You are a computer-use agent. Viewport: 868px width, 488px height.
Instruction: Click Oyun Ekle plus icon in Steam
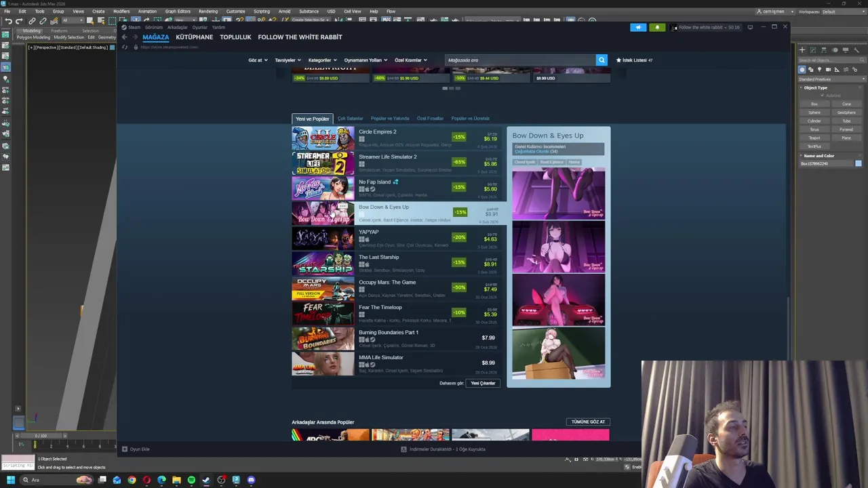click(x=124, y=449)
